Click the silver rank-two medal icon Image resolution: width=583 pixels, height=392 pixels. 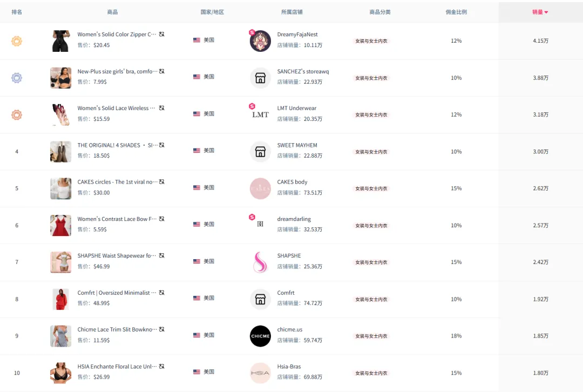[17, 78]
